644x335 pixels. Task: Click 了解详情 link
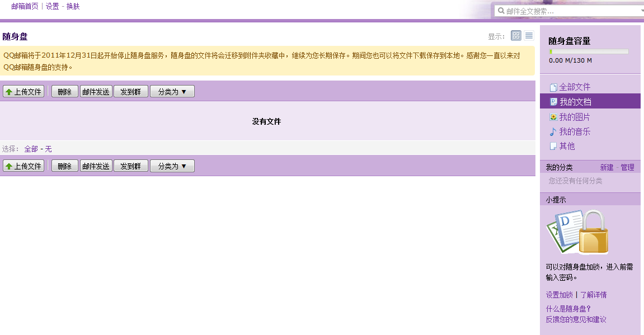point(593,295)
